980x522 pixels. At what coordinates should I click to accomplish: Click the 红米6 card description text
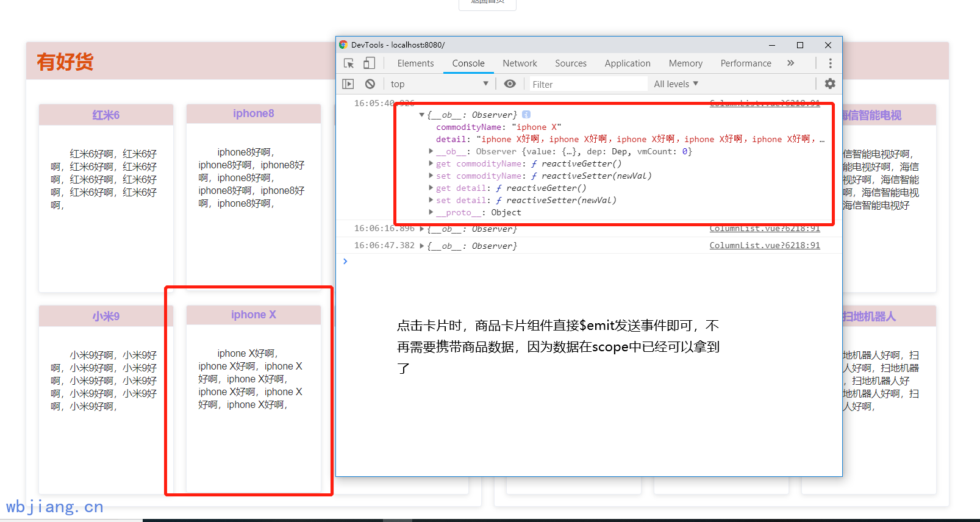click(104, 179)
